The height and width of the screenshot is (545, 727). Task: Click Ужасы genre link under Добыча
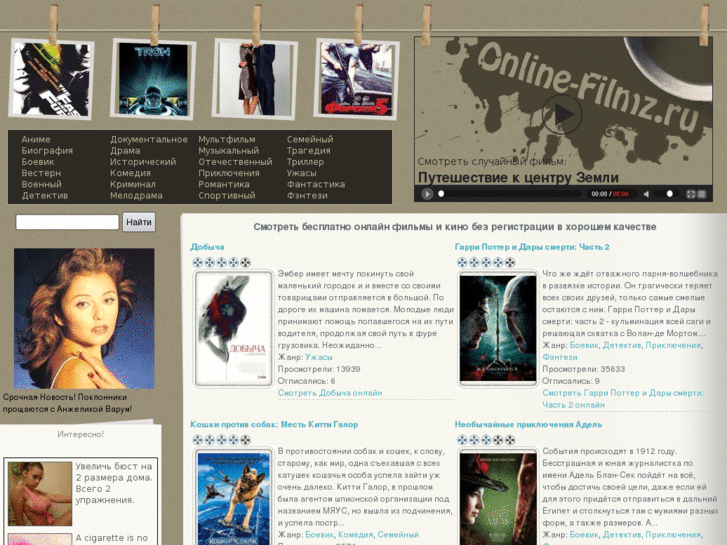click(x=319, y=357)
